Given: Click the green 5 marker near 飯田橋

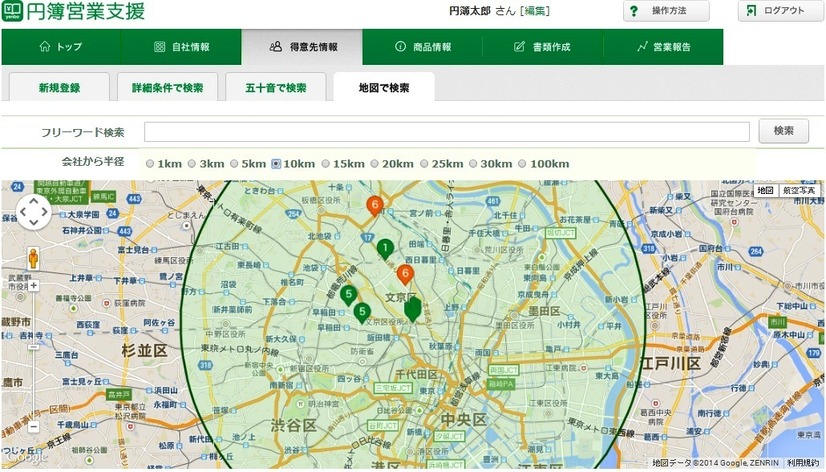Looking at the screenshot, I should [362, 313].
